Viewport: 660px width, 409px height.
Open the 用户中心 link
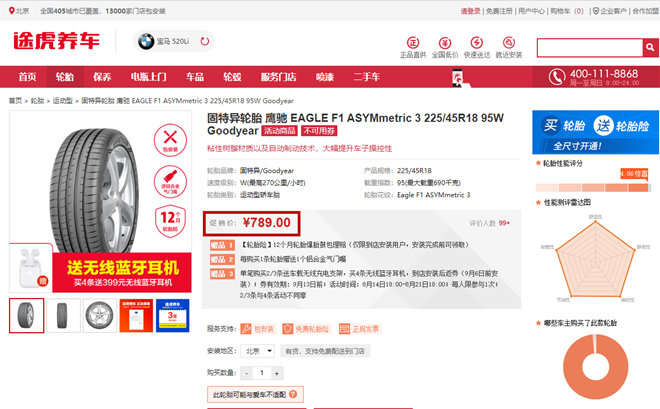531,11
